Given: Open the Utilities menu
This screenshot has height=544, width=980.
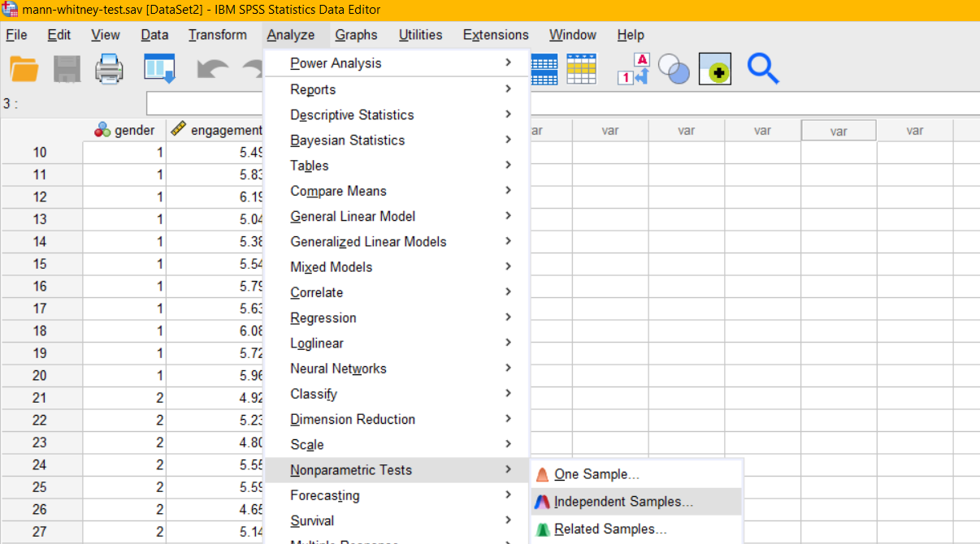Looking at the screenshot, I should pyautogui.click(x=420, y=35).
